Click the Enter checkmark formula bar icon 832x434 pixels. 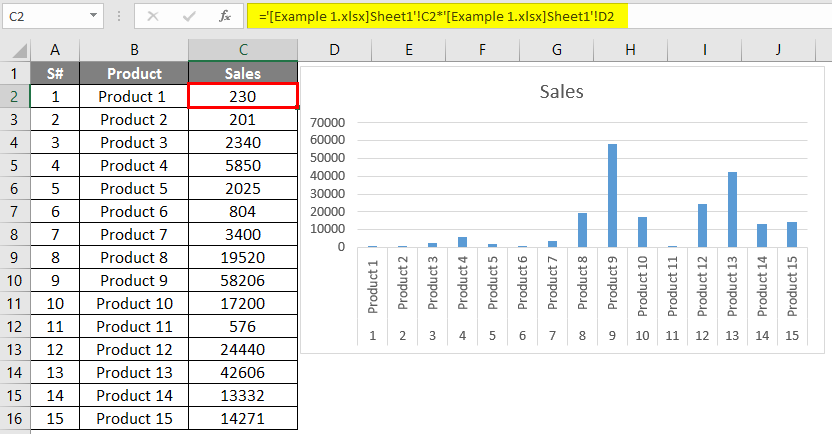189,16
